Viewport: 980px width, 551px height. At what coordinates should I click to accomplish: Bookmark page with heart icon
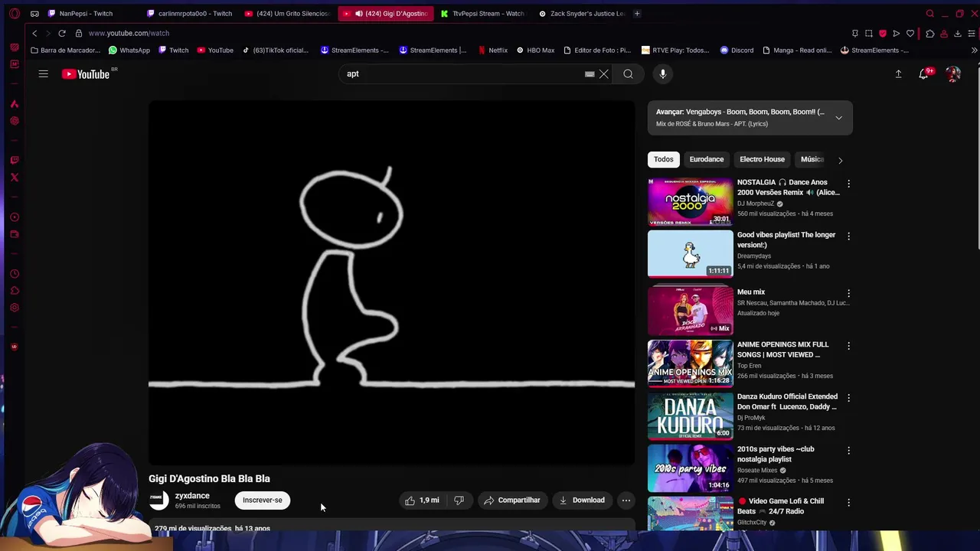tap(910, 34)
